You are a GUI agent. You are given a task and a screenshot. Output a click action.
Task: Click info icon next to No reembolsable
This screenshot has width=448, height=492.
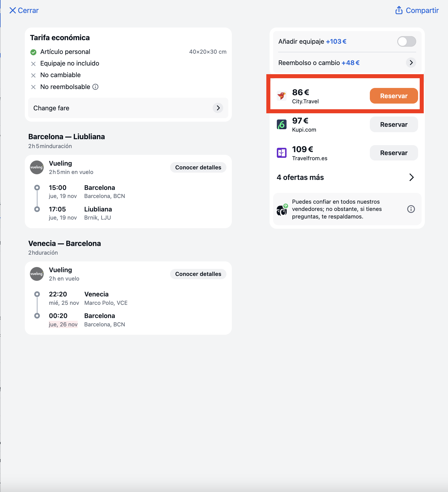95,87
